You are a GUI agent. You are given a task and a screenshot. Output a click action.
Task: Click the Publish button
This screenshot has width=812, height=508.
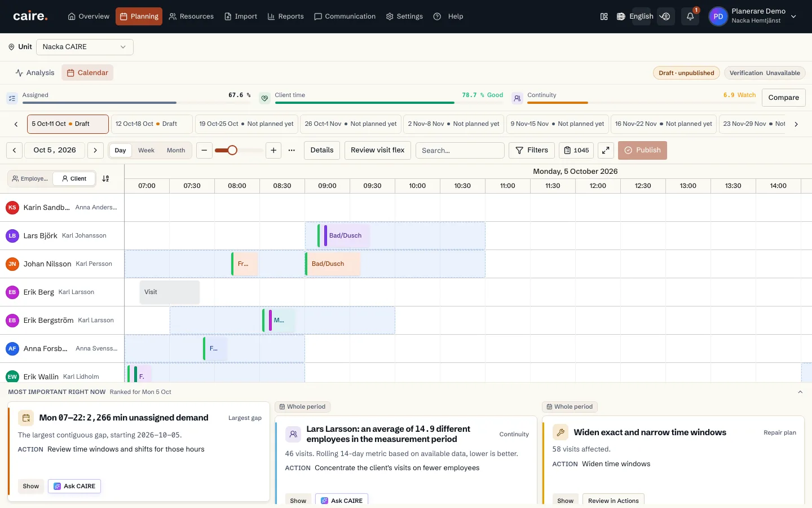point(642,150)
